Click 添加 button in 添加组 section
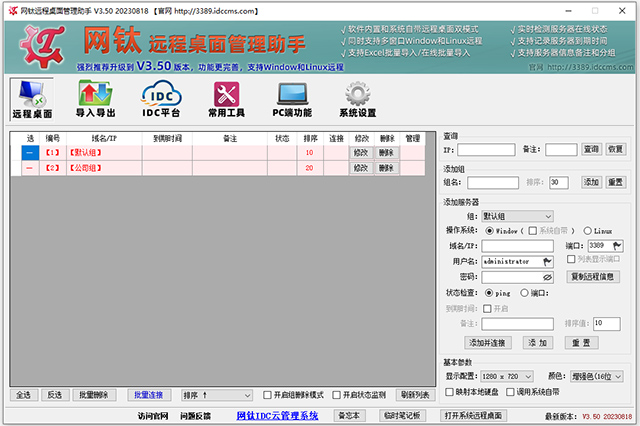The image size is (640, 426). point(591,182)
